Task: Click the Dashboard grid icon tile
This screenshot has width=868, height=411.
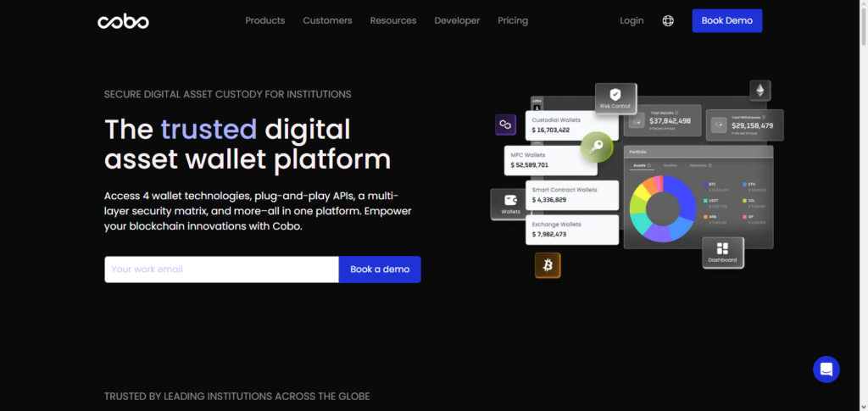Action: point(722,252)
